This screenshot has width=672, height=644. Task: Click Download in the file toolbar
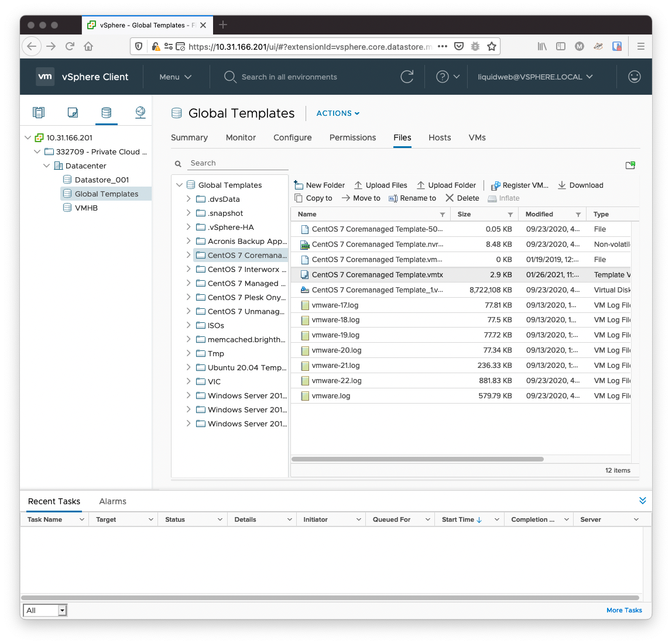coord(580,185)
